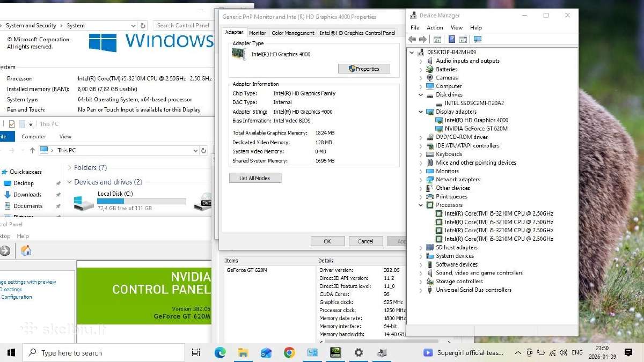
Task: Collapse the Processors node
Action: (x=421, y=205)
